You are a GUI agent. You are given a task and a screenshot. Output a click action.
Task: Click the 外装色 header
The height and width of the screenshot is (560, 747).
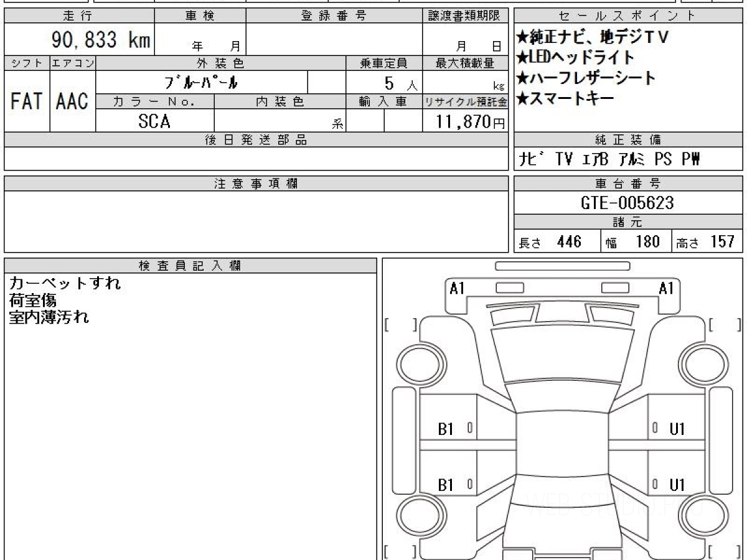tap(221, 63)
